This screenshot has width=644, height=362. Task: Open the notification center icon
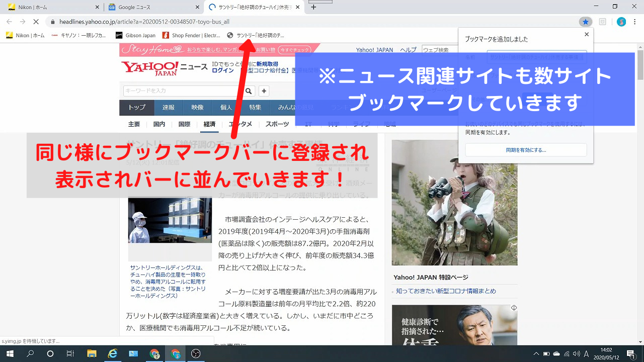tap(630, 353)
